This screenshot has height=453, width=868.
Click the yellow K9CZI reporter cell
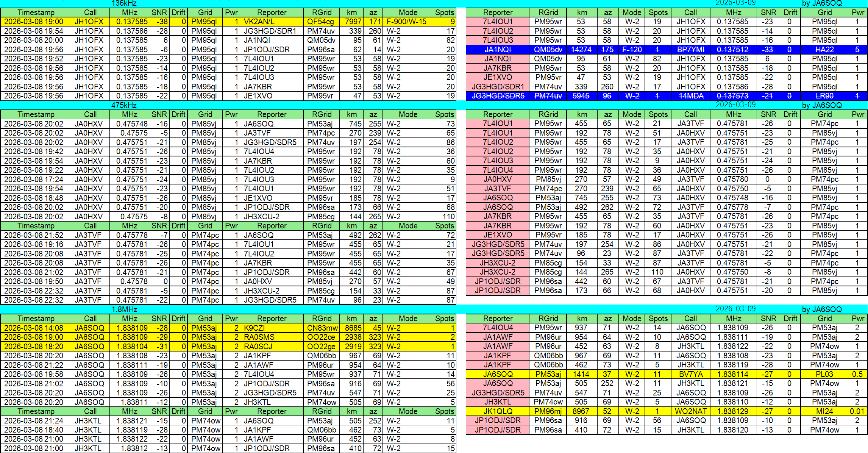(x=272, y=328)
